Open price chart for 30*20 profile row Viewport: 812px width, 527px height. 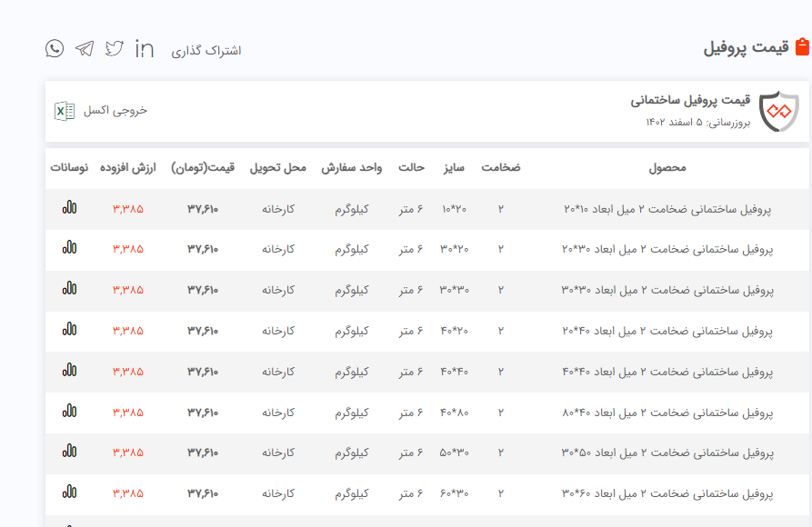[x=69, y=247]
